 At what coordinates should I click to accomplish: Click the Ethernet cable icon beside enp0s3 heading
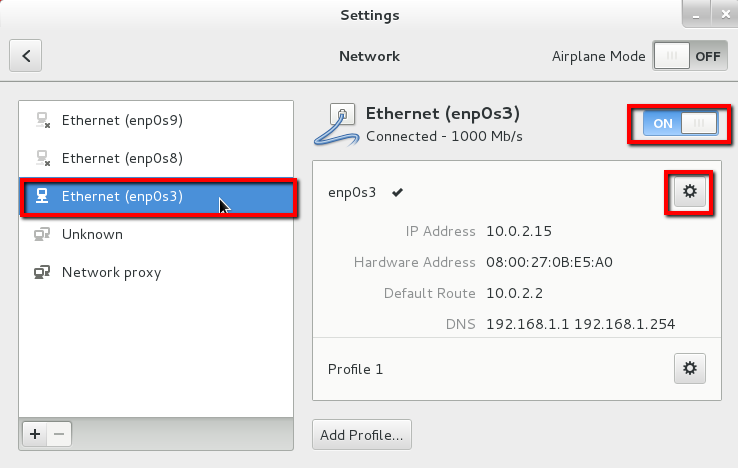[337, 125]
